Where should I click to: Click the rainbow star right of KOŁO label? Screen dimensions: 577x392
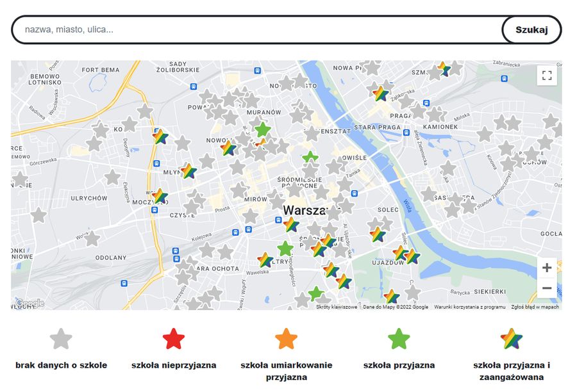point(160,137)
